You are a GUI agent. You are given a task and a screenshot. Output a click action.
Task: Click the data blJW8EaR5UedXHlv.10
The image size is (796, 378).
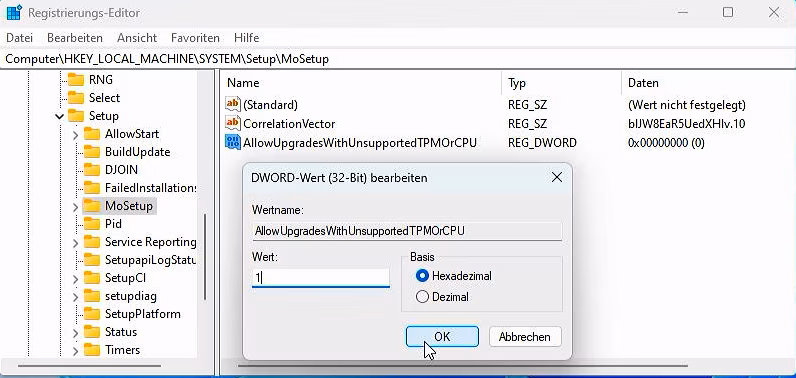click(x=686, y=124)
